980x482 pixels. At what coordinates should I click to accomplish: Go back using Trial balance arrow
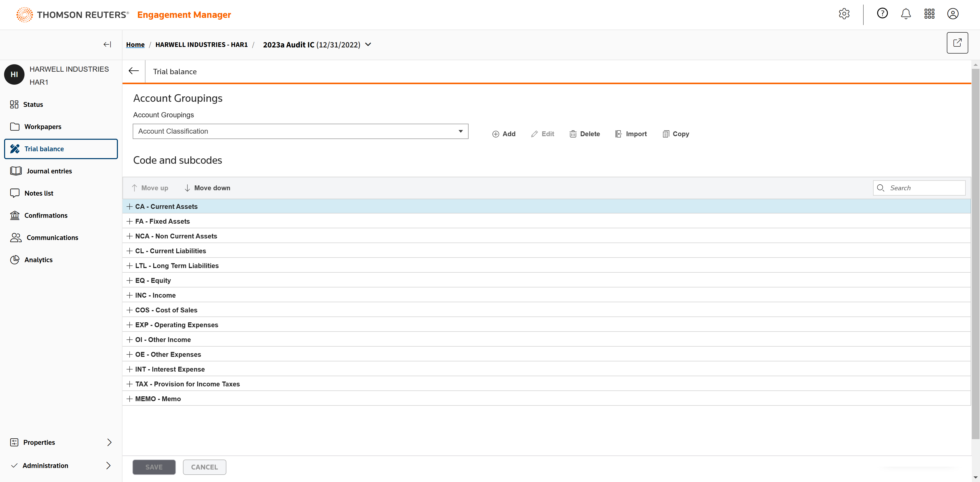click(133, 71)
